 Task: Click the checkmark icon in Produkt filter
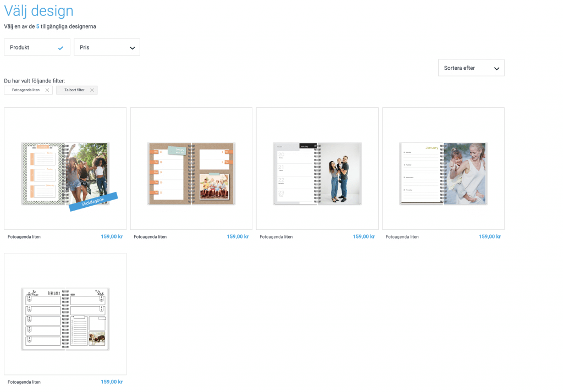[60, 48]
